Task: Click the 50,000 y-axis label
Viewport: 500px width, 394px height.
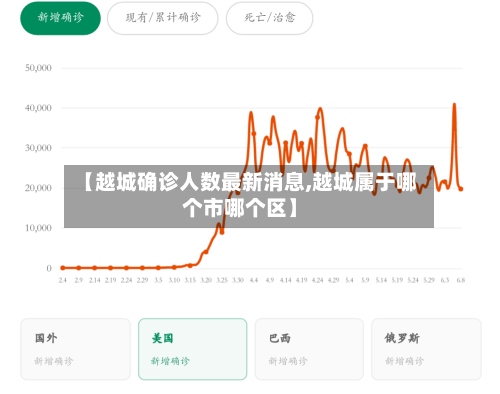Action: (38, 68)
